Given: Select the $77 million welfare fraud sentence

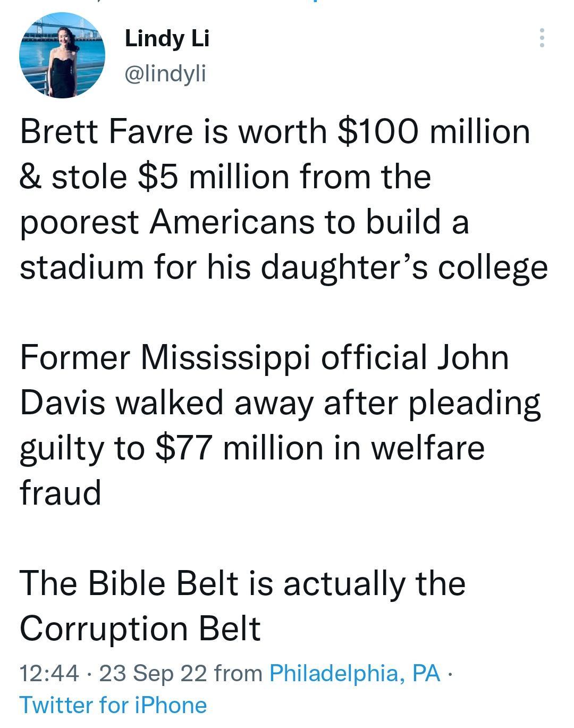Looking at the screenshot, I should click(x=252, y=448).
